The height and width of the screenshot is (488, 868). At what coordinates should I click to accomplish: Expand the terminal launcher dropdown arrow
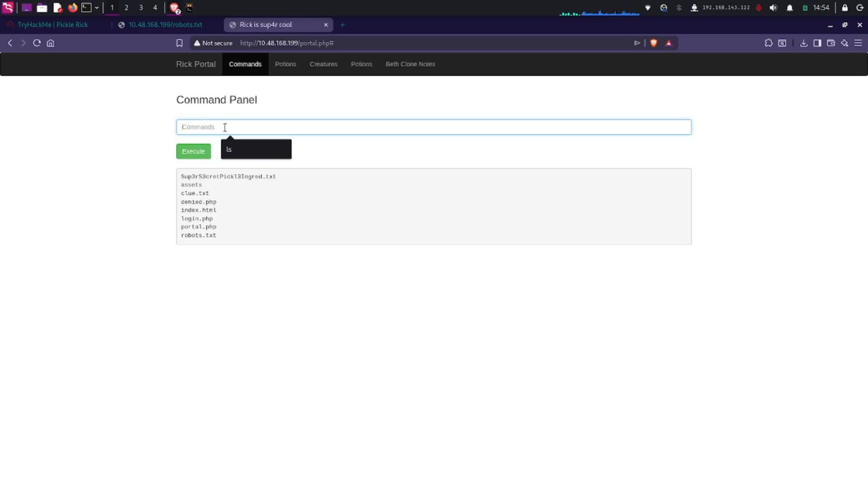pyautogui.click(x=97, y=8)
